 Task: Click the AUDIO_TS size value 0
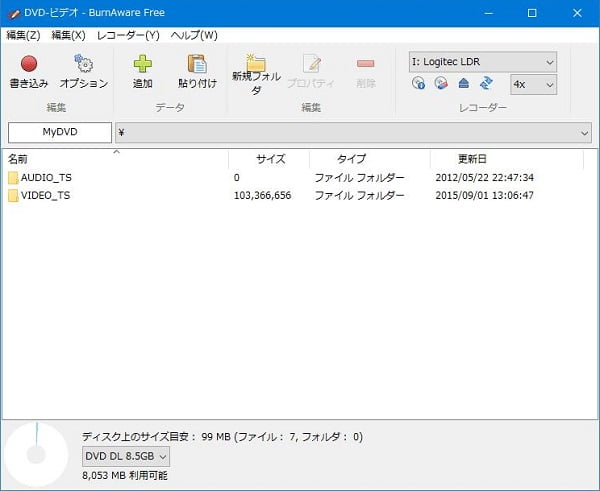[x=236, y=178]
